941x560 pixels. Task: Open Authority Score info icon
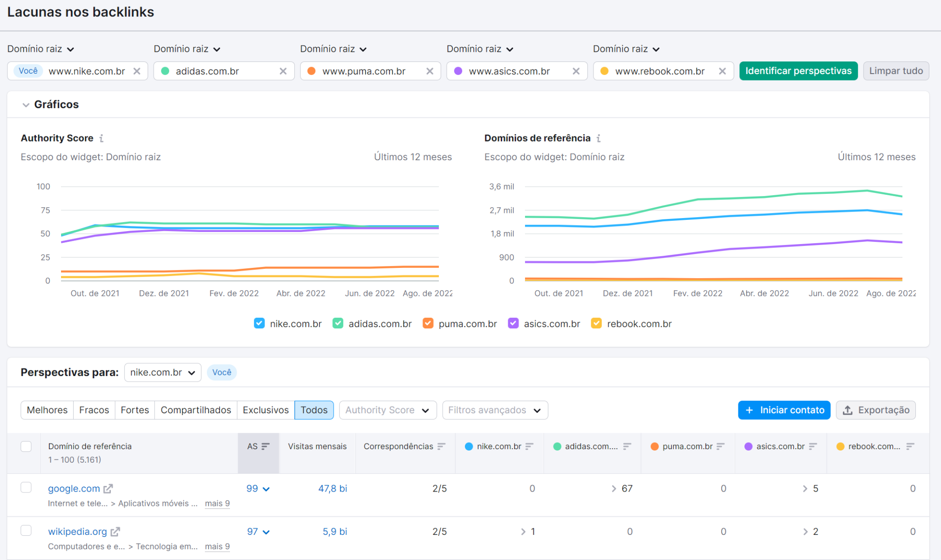pos(102,138)
